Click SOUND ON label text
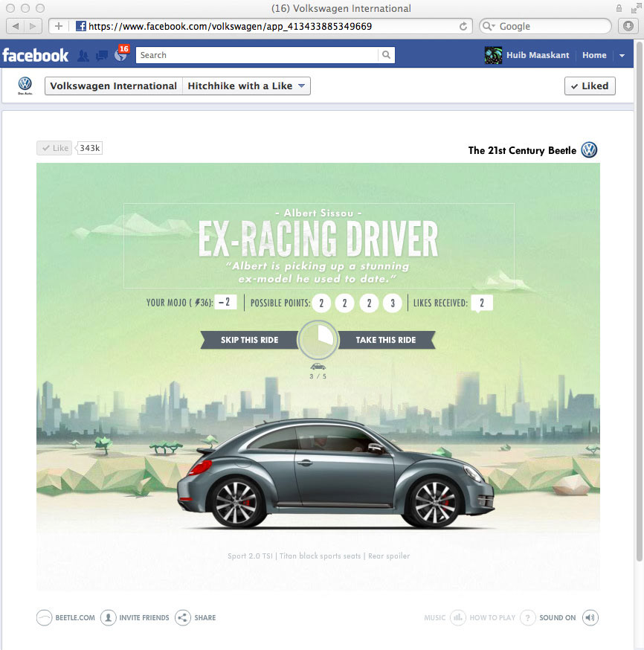The height and width of the screenshot is (650, 644). coord(558,618)
